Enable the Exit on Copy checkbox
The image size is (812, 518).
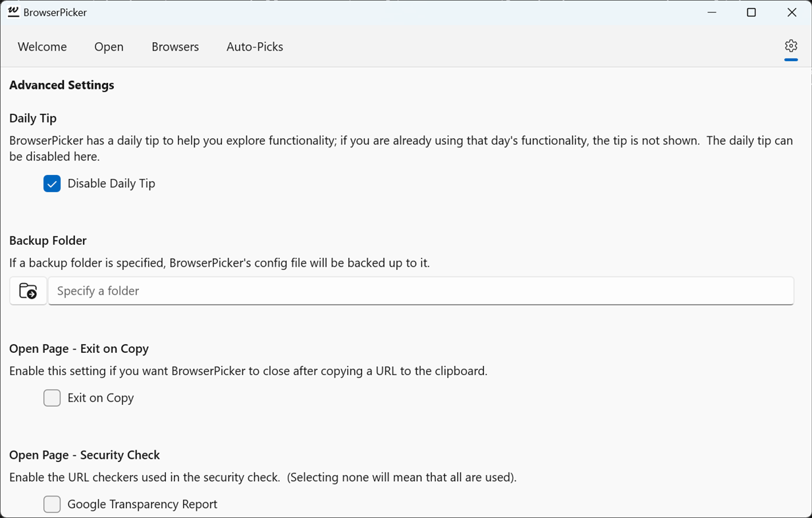52,398
